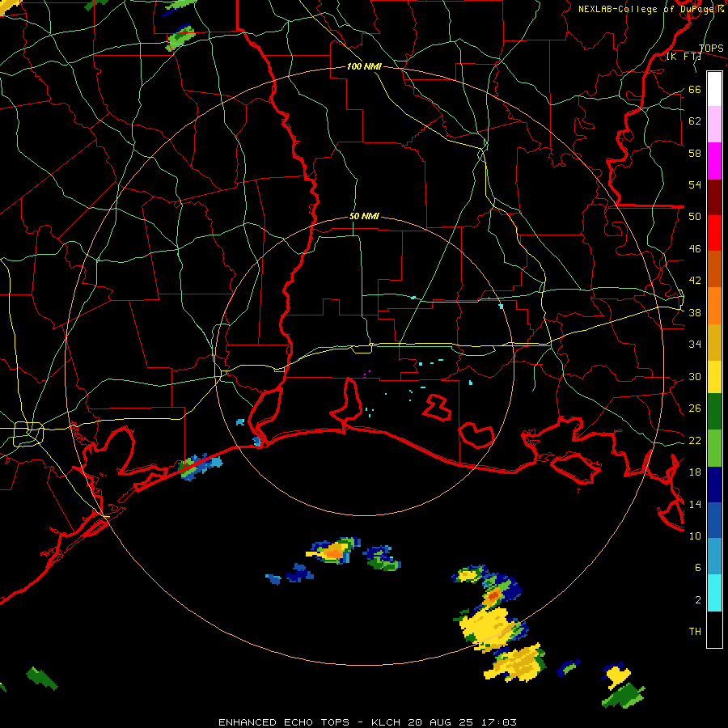Click the medium blue legend swatch

(x=714, y=520)
